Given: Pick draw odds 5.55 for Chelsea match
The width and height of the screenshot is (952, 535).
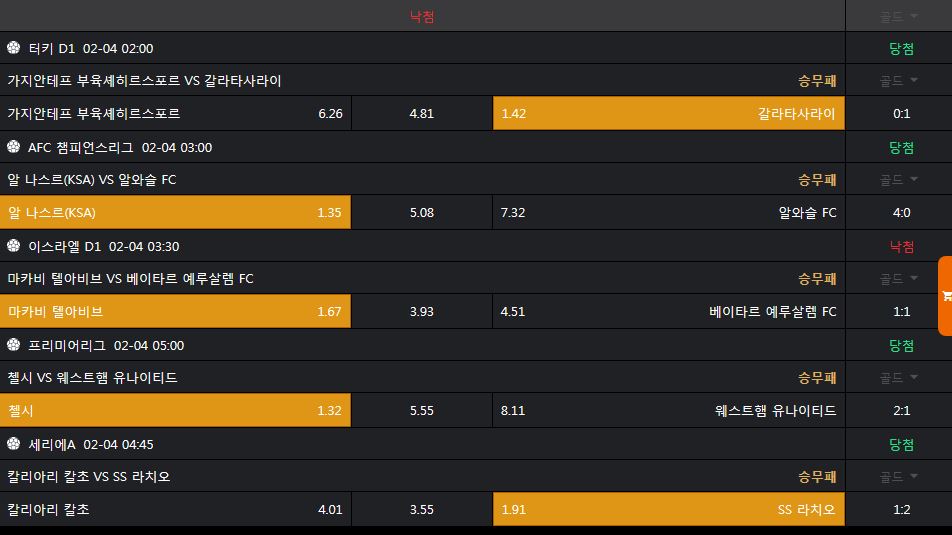Looking at the screenshot, I should 422,411.
